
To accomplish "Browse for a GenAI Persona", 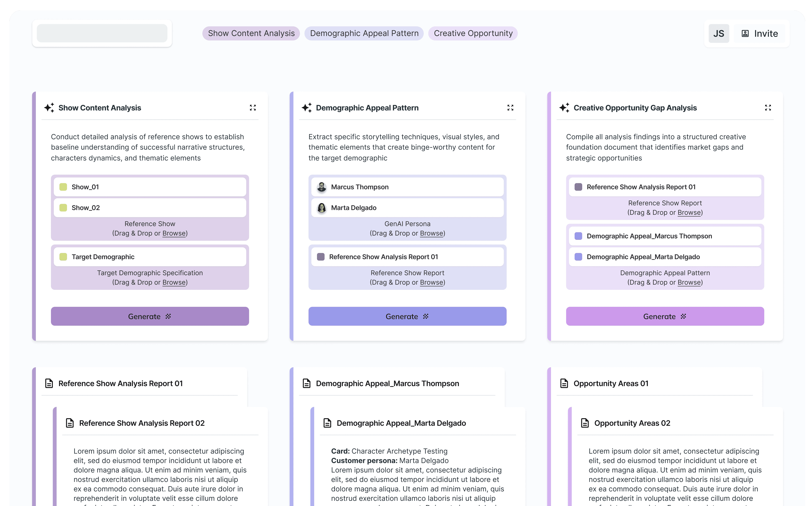I will tap(431, 233).
